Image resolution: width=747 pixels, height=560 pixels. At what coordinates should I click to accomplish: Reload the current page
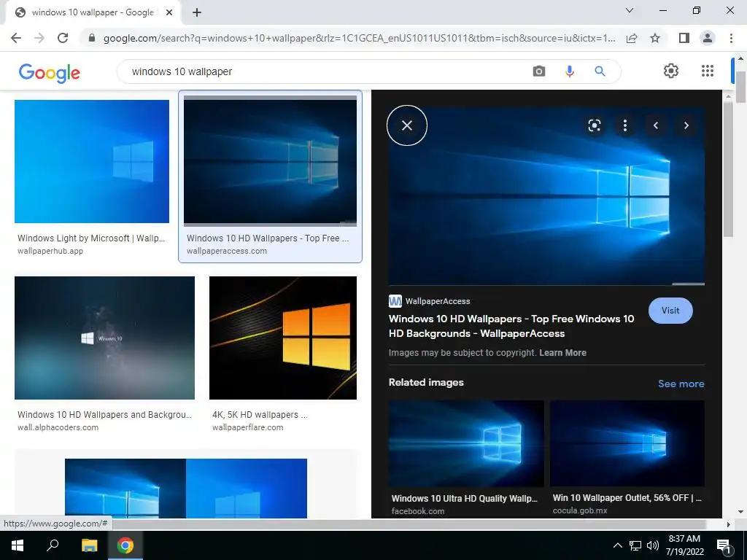pos(63,38)
